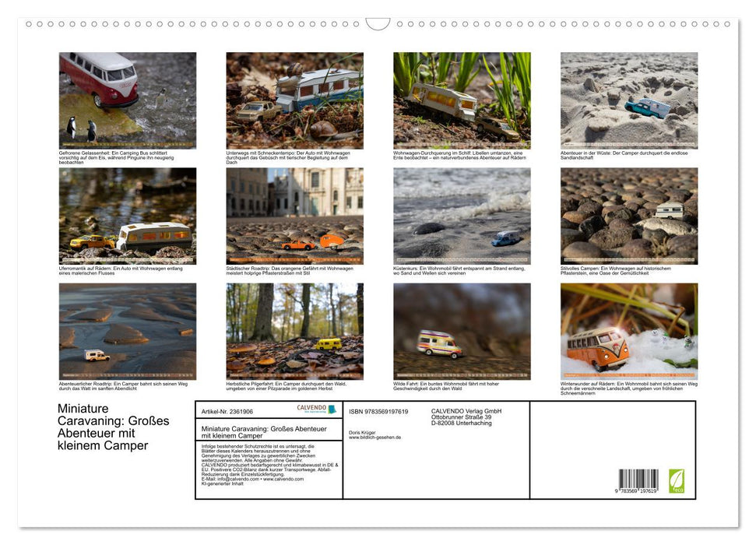Click 'ISBN 9783569197619' text
756x545 pixels.
(x=378, y=411)
